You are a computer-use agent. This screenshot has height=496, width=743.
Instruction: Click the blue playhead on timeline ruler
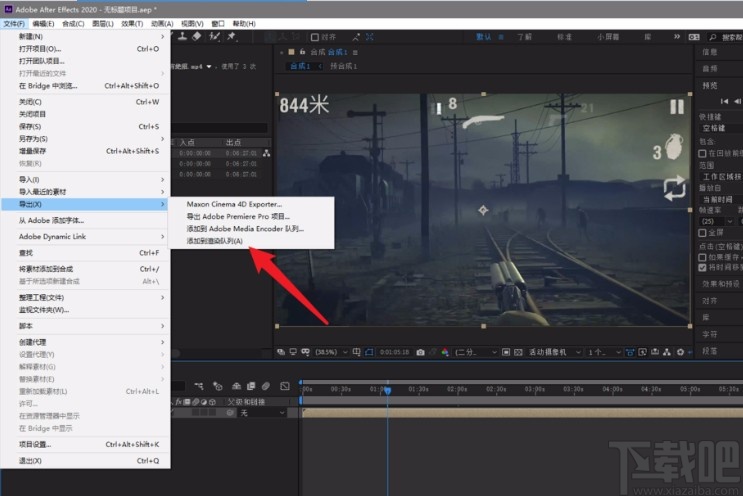pyautogui.click(x=387, y=389)
